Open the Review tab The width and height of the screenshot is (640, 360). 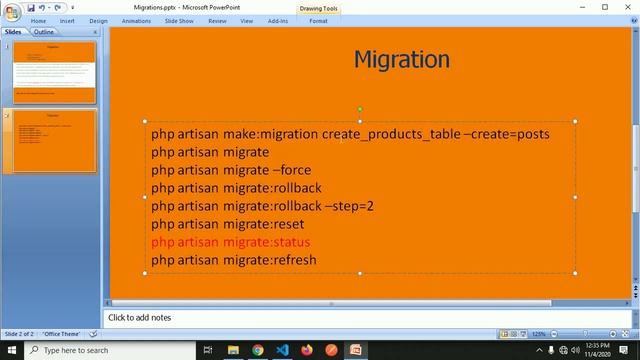pos(217,21)
